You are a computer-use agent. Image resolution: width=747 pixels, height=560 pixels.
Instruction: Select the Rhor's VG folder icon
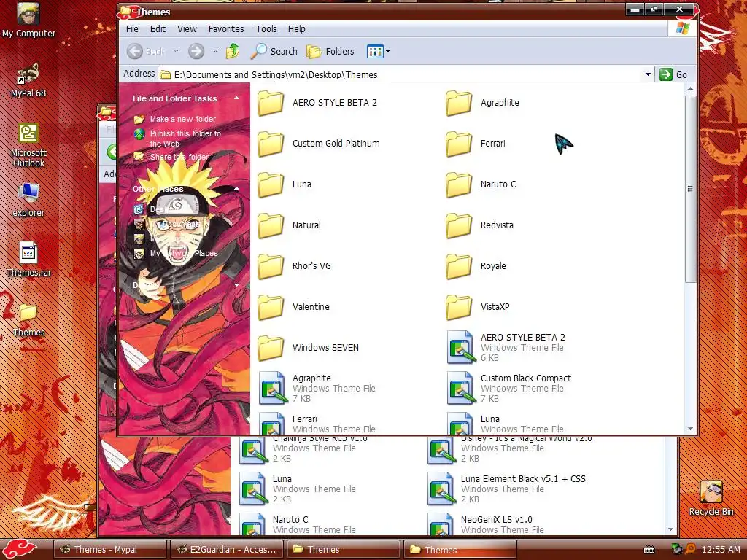(x=271, y=266)
